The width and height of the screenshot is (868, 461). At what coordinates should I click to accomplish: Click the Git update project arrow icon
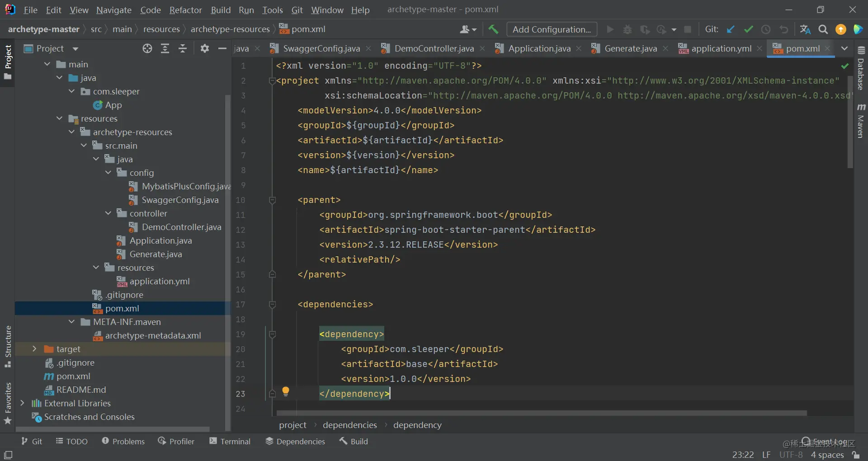pyautogui.click(x=731, y=29)
